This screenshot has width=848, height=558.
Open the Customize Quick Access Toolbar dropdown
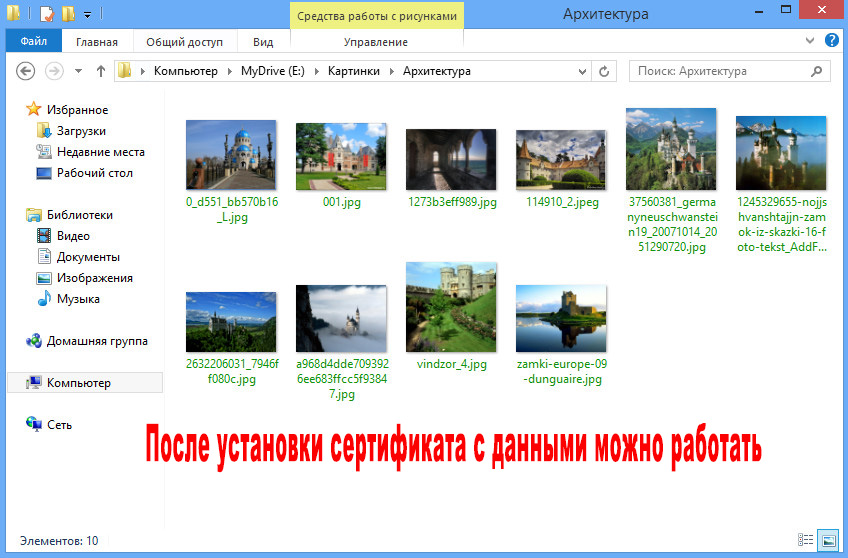click(87, 15)
